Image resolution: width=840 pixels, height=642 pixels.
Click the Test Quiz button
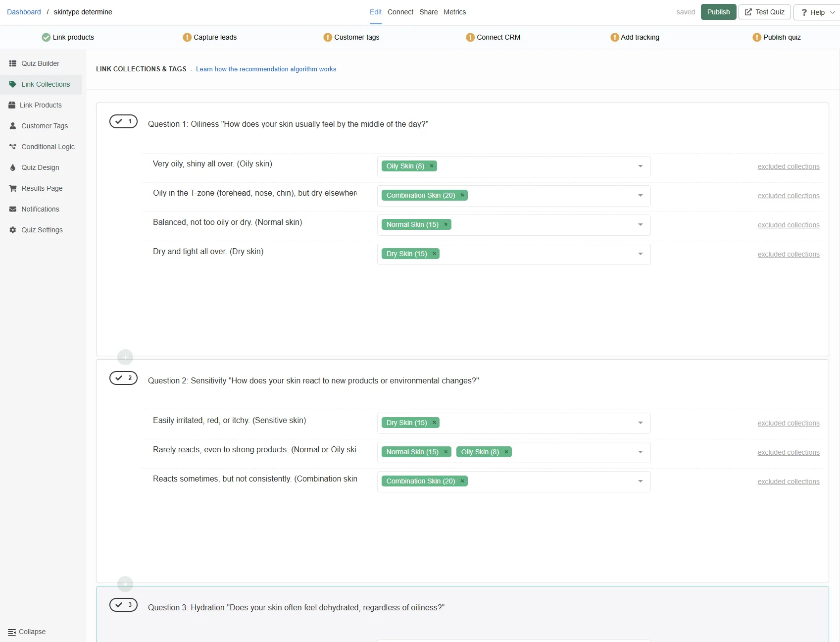[x=765, y=12]
